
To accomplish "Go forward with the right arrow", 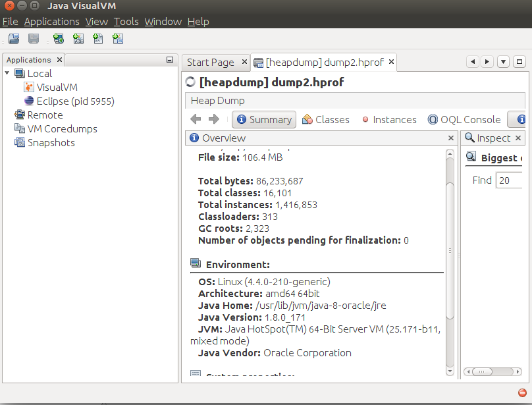I will (214, 119).
